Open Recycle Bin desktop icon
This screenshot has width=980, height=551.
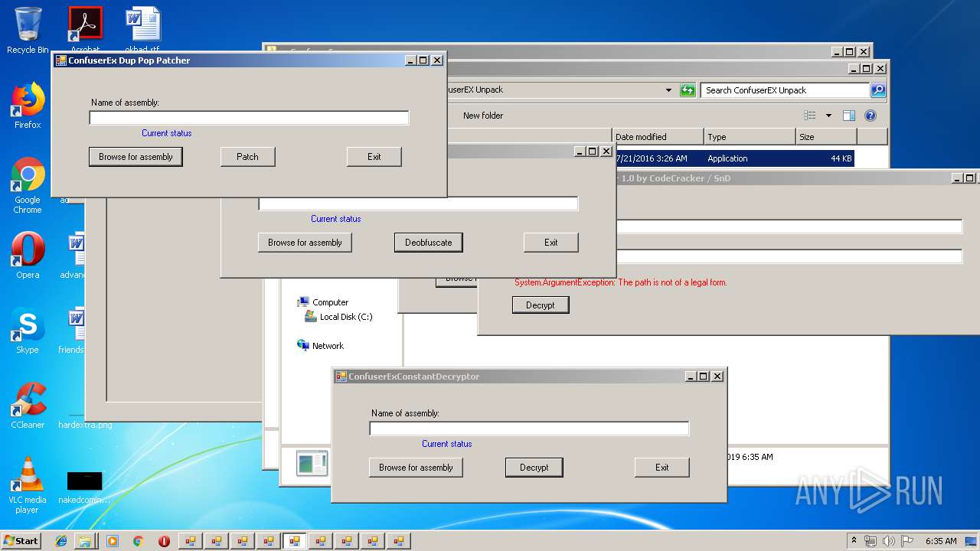(x=28, y=31)
